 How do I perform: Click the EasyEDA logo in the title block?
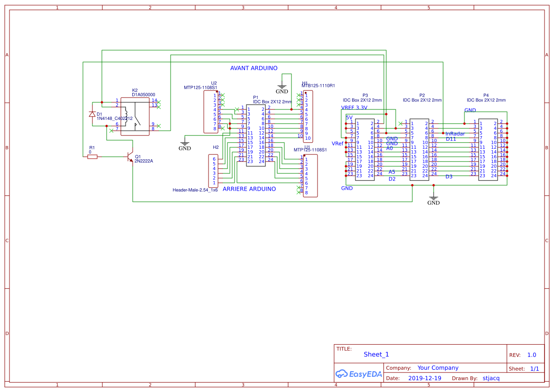359,374
